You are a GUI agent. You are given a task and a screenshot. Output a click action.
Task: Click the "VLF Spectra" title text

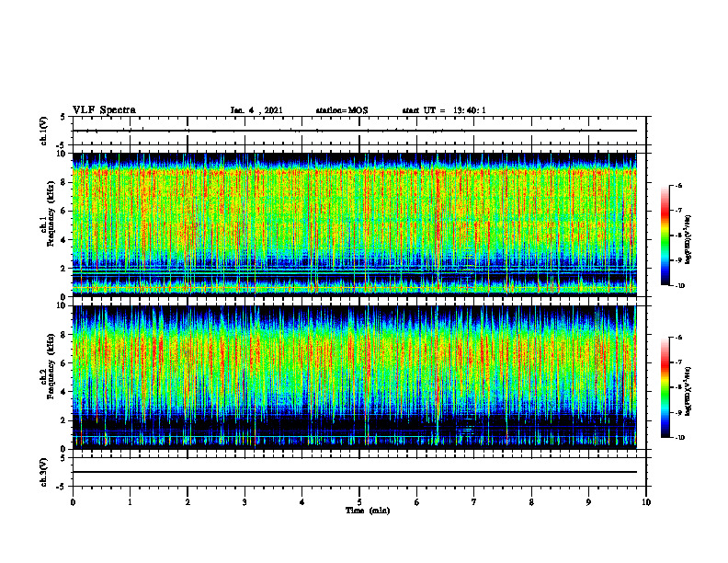click(104, 110)
